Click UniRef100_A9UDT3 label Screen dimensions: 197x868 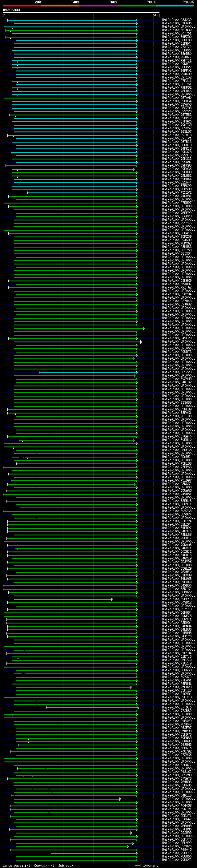177,352
